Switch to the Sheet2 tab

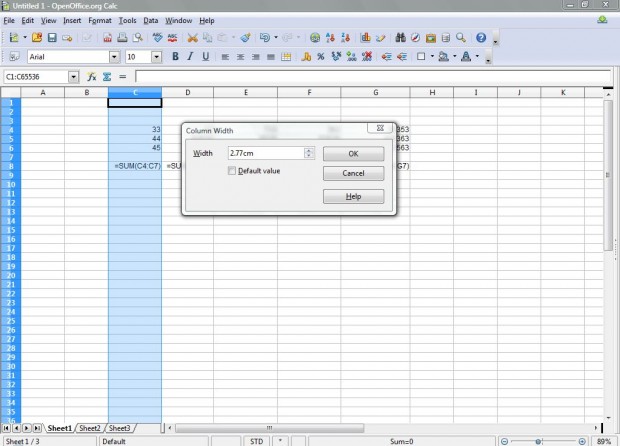(89, 428)
